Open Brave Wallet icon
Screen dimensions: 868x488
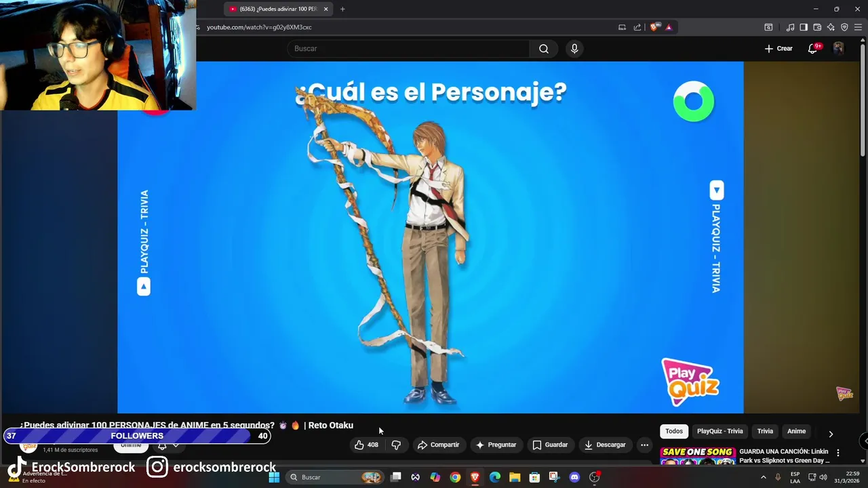click(x=817, y=27)
